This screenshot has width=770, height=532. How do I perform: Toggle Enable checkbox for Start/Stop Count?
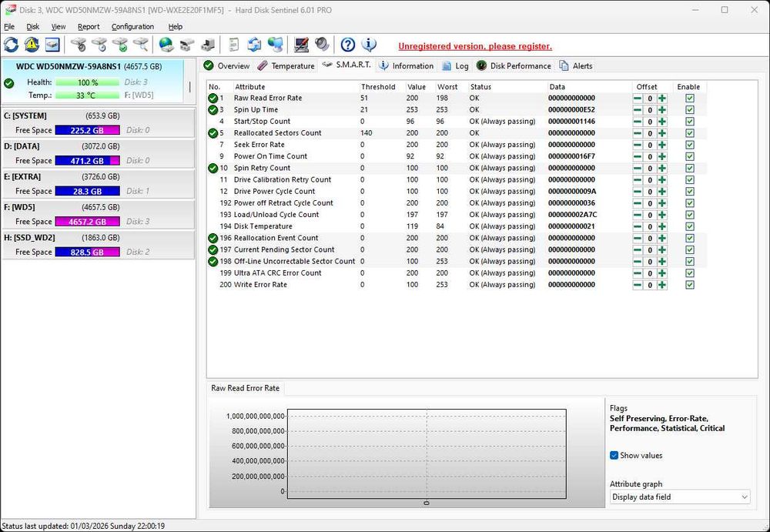click(x=689, y=122)
